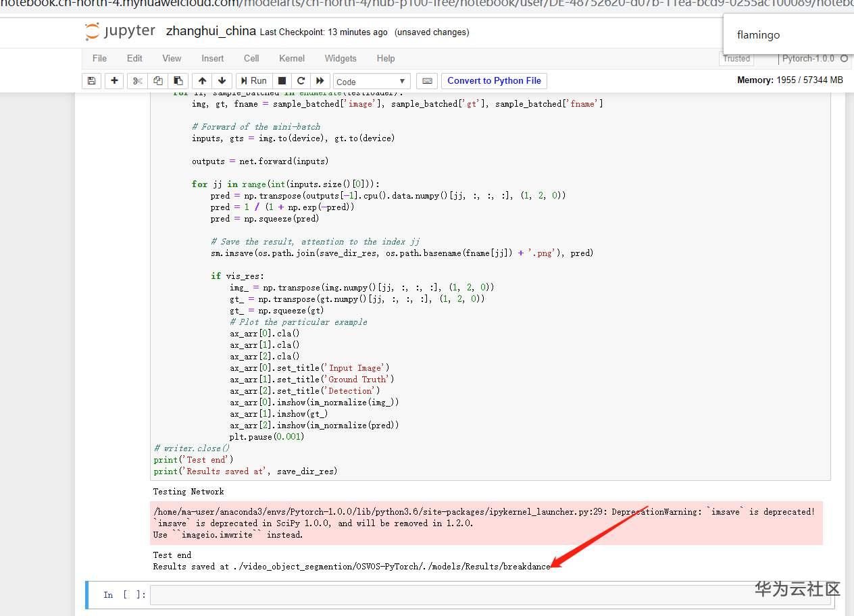Open the Edit menu
Image resolution: width=854 pixels, height=616 pixels.
134,58
